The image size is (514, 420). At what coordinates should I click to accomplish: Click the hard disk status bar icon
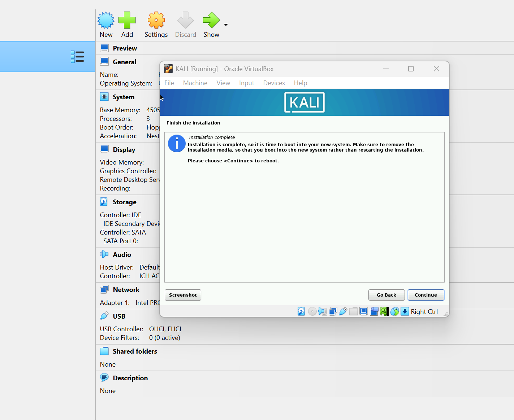pyautogui.click(x=301, y=311)
